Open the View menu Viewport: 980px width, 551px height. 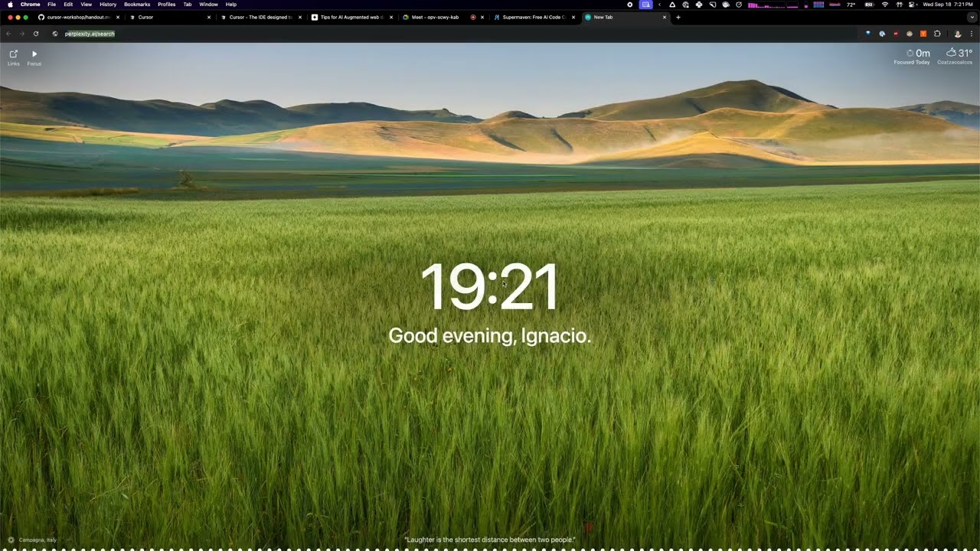tap(86, 5)
